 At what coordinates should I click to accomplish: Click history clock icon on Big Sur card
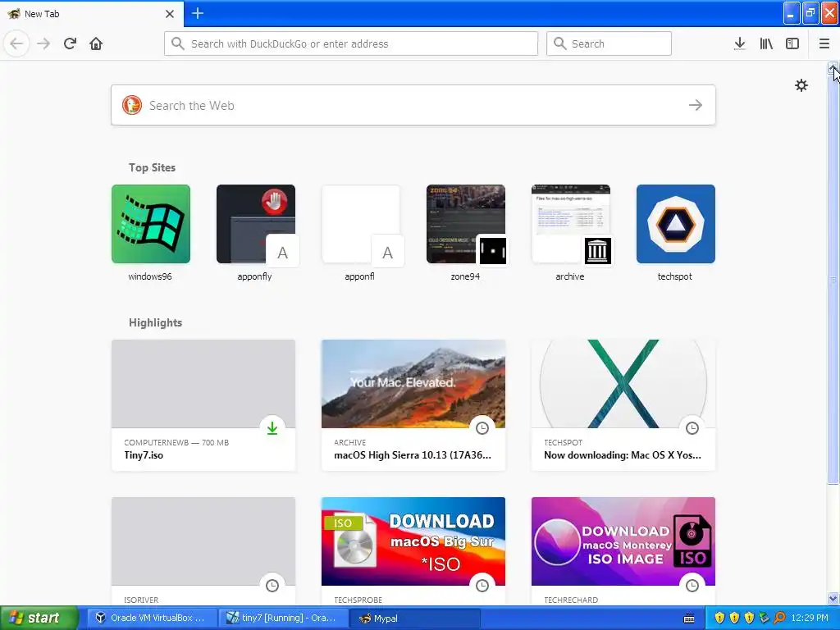point(482,586)
